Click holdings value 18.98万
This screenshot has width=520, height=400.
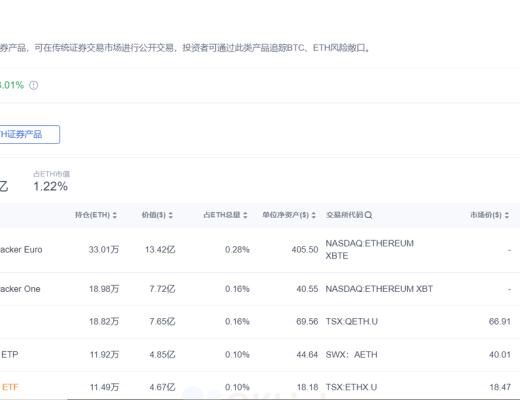(104, 289)
